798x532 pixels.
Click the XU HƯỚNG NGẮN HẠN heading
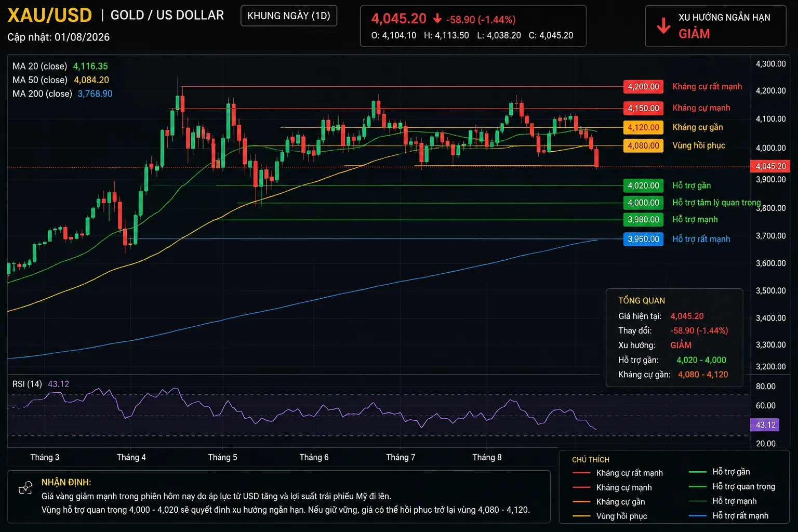pyautogui.click(x=724, y=18)
